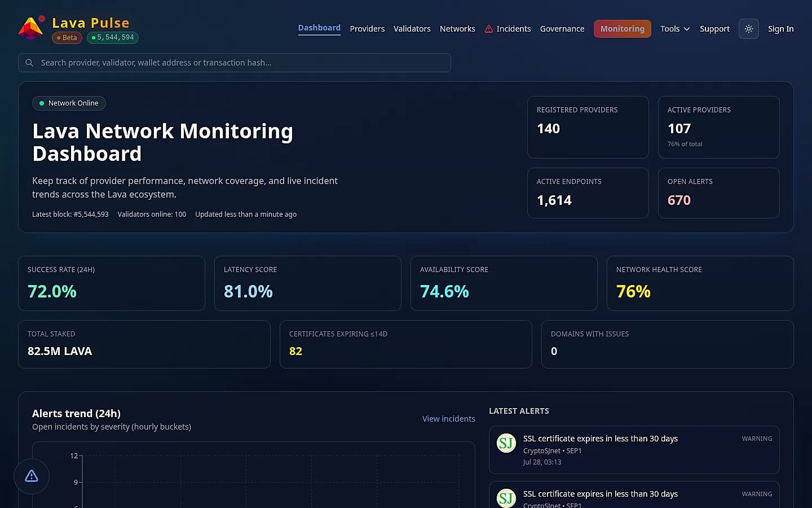Image resolution: width=812 pixels, height=508 pixels.
Task: Open the Active Providers 107 card
Action: (719, 127)
